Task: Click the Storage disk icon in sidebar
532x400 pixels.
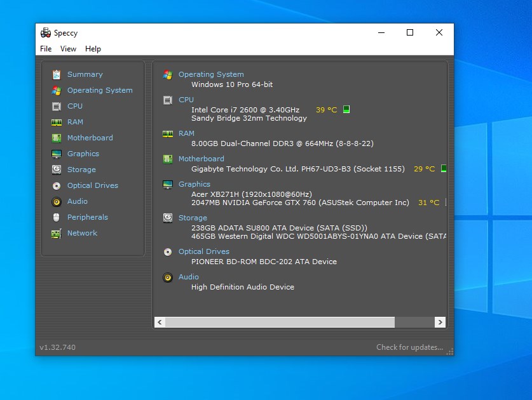Action: pyautogui.click(x=57, y=170)
